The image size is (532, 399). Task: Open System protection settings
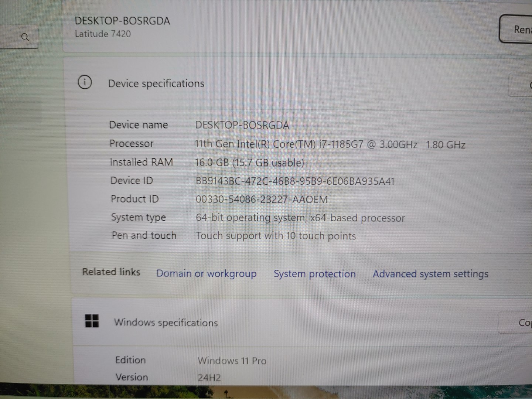[314, 274]
